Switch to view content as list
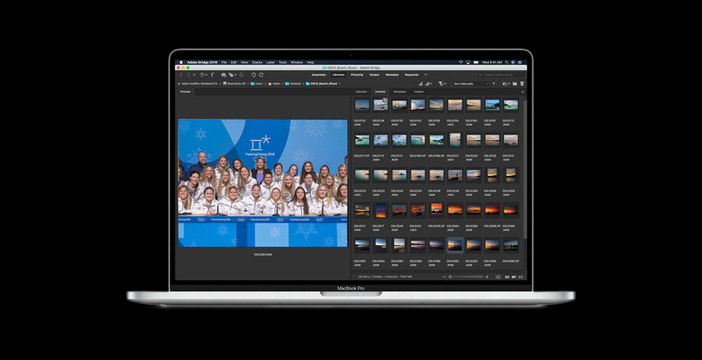Viewport: 702px width, 360px height. pyautogui.click(x=521, y=277)
